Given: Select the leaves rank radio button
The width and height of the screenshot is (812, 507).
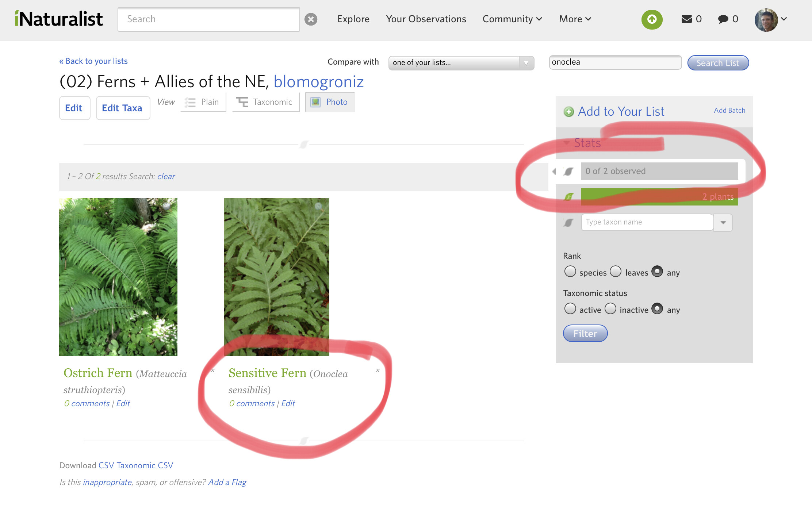Looking at the screenshot, I should (616, 272).
